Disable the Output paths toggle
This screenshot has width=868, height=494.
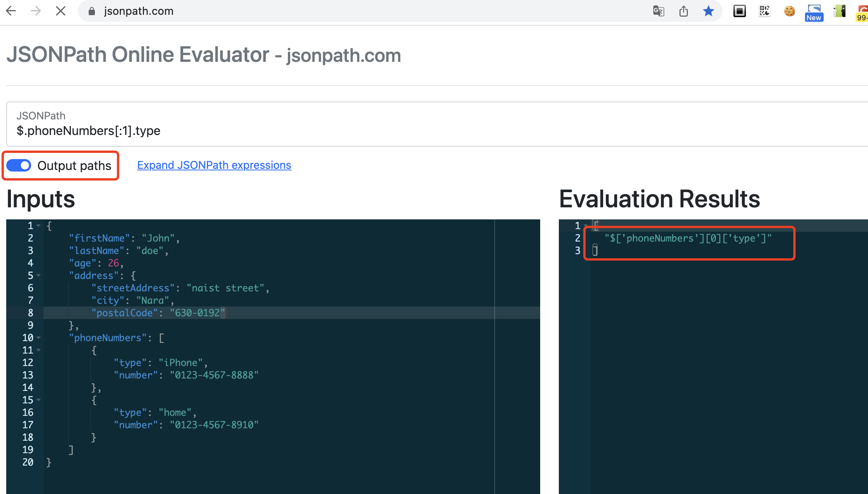18,165
